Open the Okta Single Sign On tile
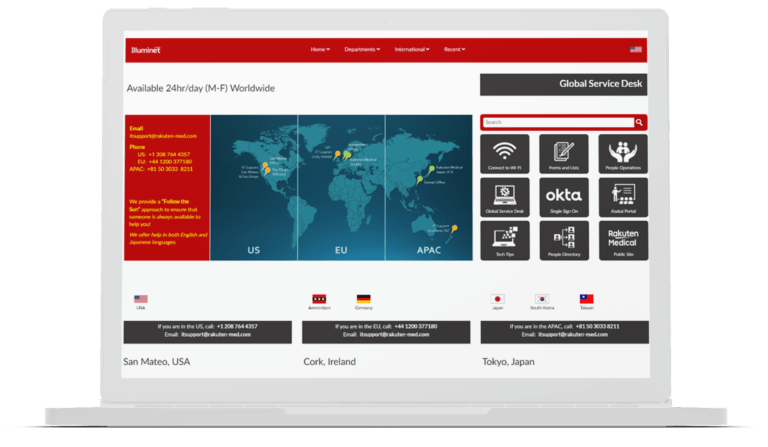 [x=564, y=197]
